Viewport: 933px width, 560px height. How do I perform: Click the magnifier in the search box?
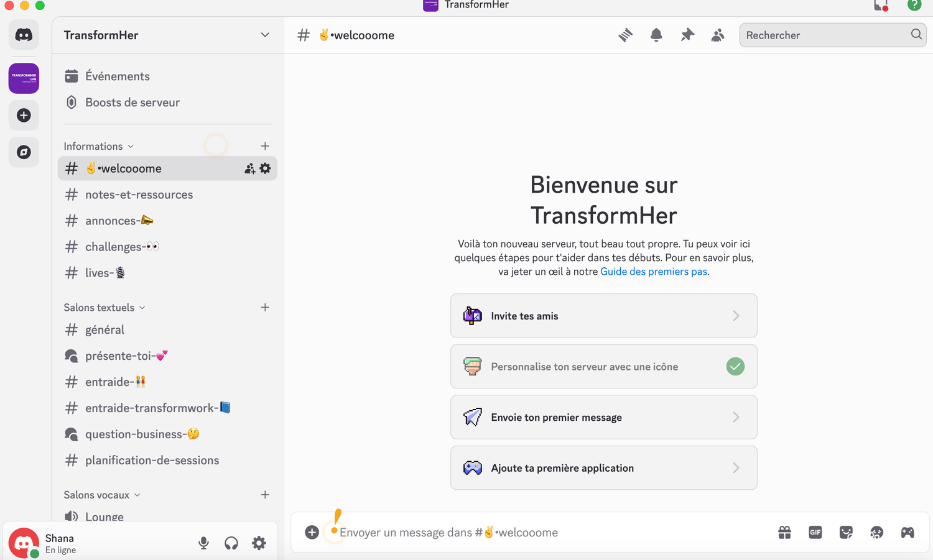click(x=916, y=34)
